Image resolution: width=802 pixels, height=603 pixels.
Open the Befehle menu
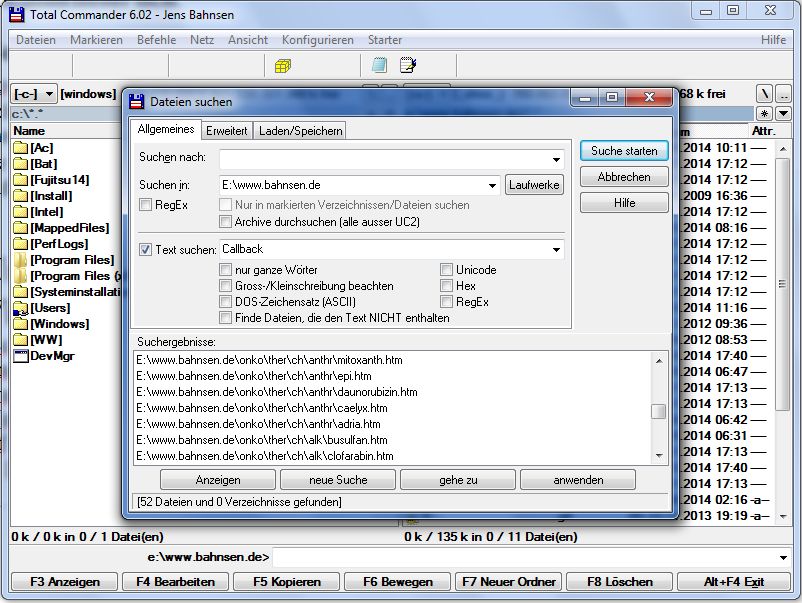click(x=157, y=40)
